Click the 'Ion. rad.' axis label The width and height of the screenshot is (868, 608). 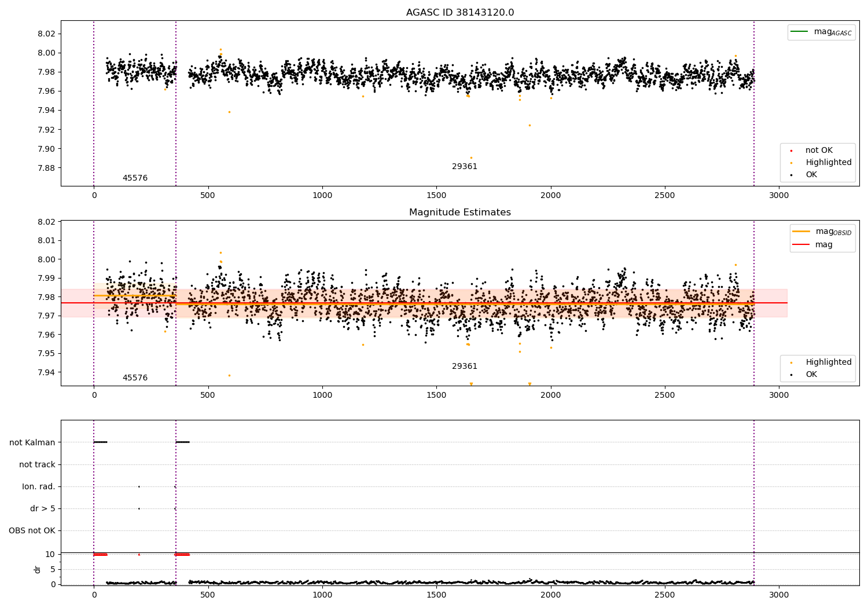[x=39, y=486]
